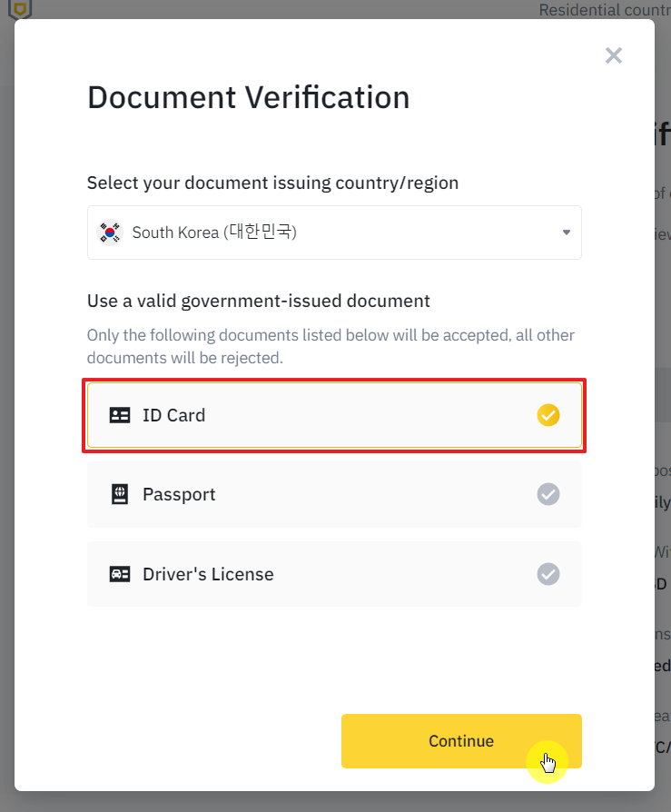Open the issuing country/region dropdown

334,233
